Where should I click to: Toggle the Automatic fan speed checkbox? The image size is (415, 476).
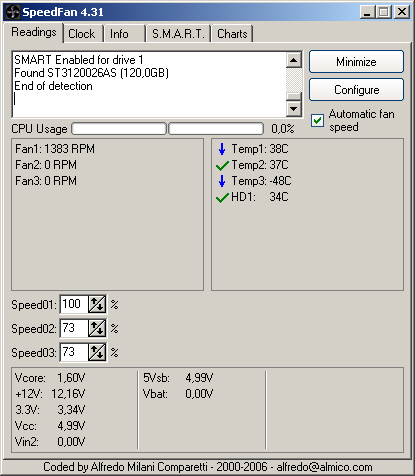tap(317, 120)
